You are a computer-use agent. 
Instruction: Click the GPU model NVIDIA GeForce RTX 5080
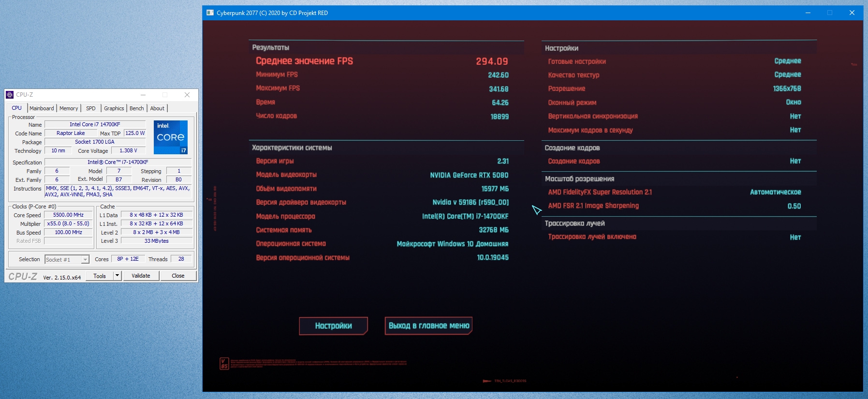pyautogui.click(x=469, y=175)
